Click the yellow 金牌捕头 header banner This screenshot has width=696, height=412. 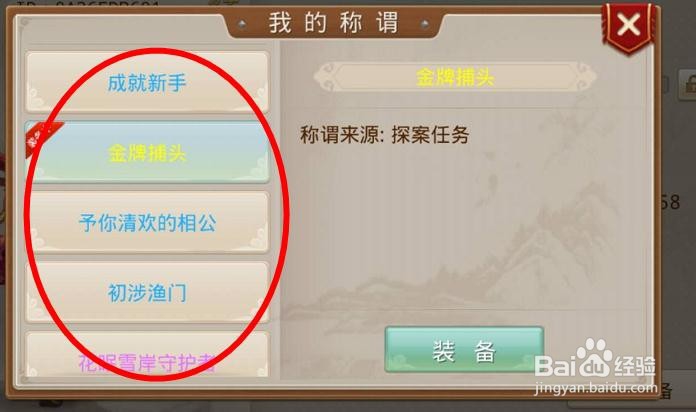pyautogui.click(x=455, y=77)
